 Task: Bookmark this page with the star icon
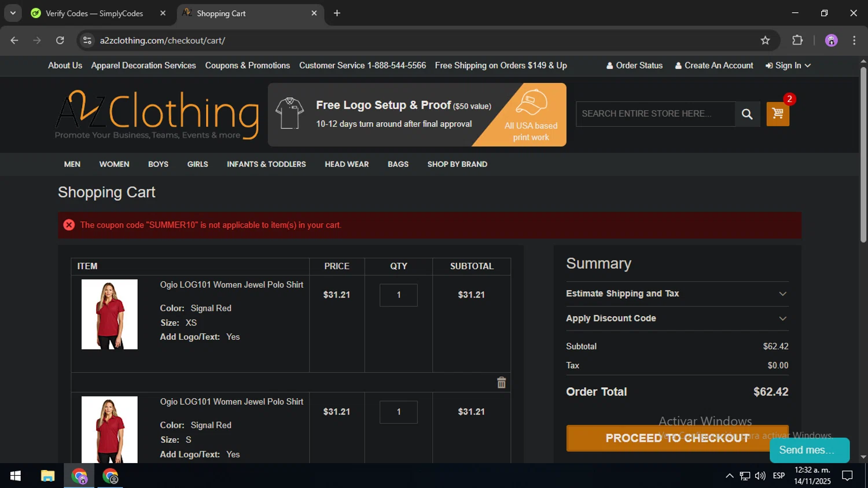click(x=766, y=41)
